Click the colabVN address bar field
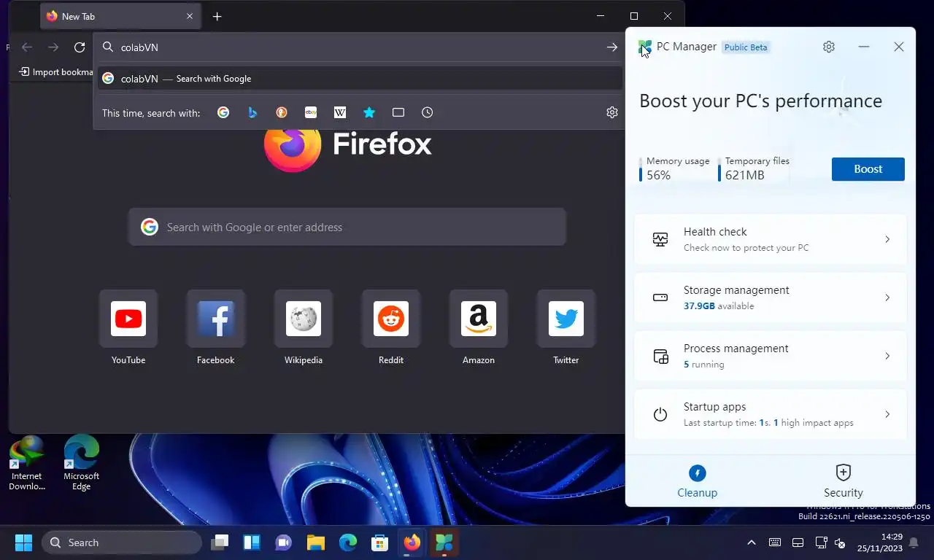The height and width of the screenshot is (560, 934). [358, 47]
